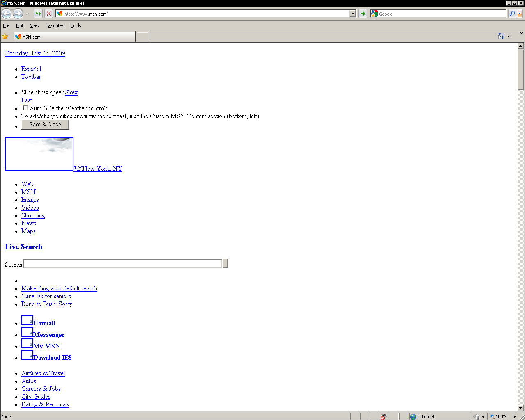Open the Edit menu

point(20,25)
